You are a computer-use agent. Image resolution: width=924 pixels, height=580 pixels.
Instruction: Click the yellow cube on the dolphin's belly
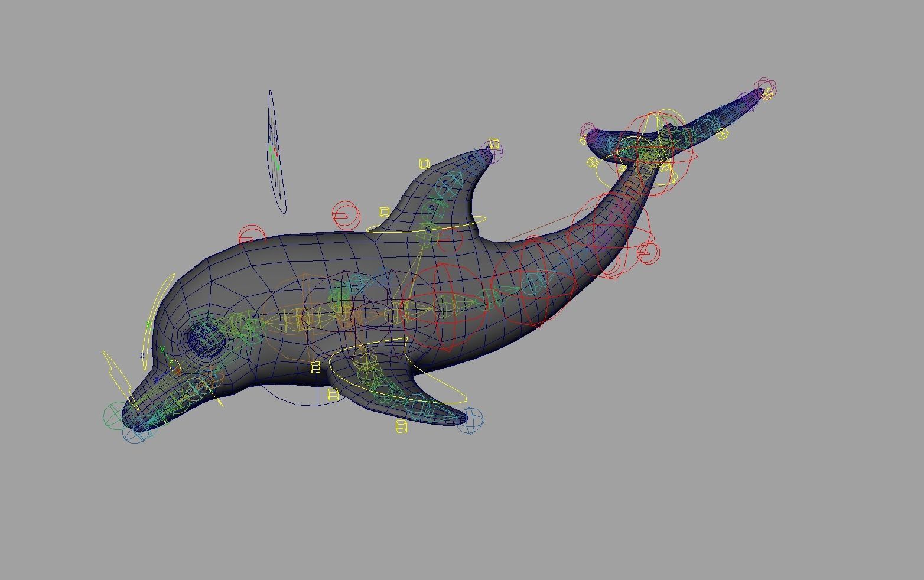point(315,368)
